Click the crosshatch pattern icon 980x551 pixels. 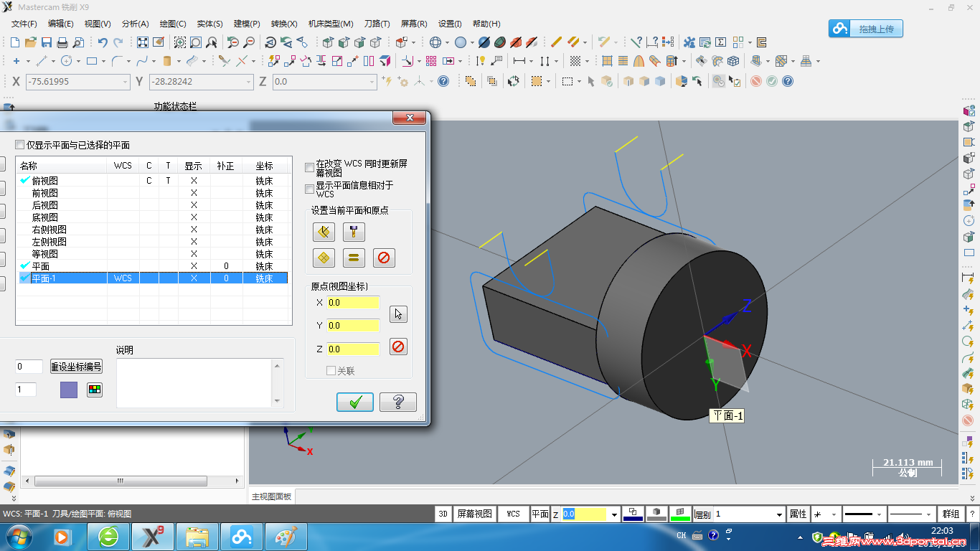click(575, 61)
